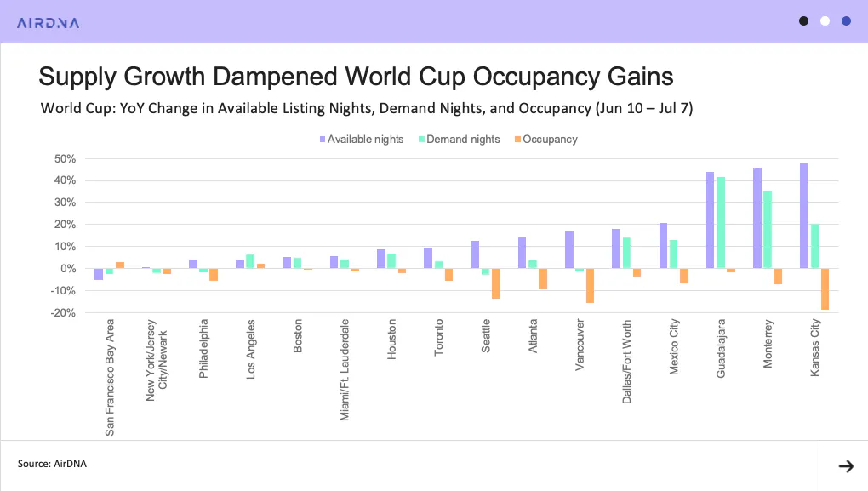Click the AirDNA logo

[49, 23]
